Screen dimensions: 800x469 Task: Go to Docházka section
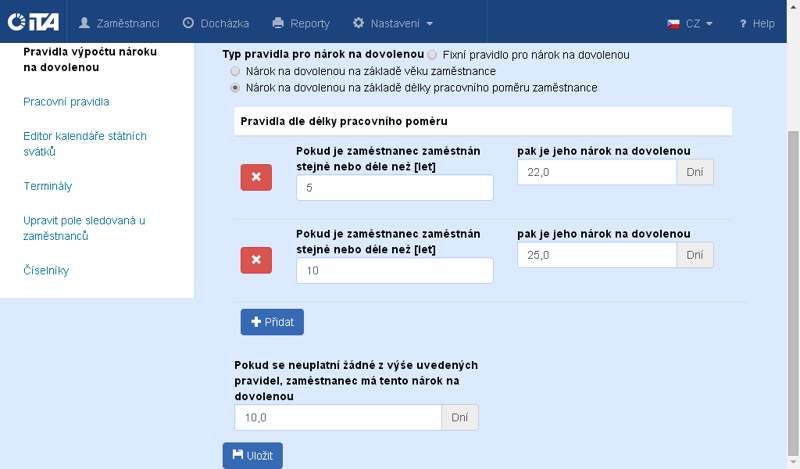(216, 22)
